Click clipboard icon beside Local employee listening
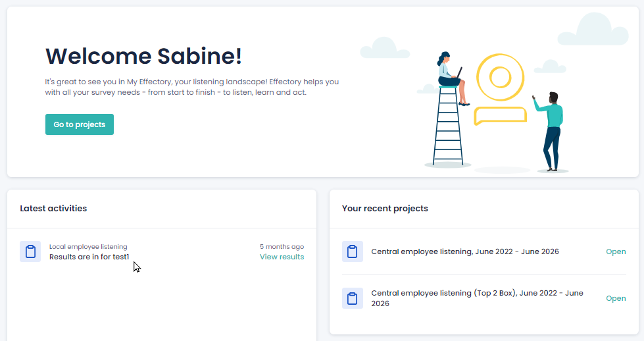The height and width of the screenshot is (341, 644). click(x=30, y=251)
